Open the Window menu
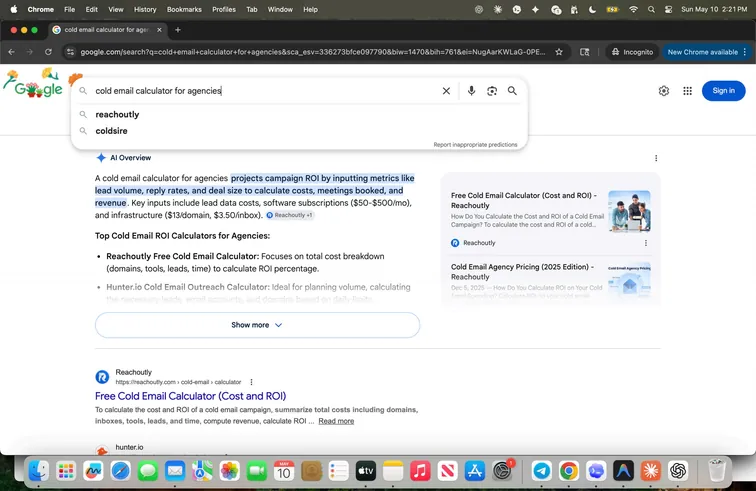This screenshot has width=756, height=491. [x=280, y=9]
